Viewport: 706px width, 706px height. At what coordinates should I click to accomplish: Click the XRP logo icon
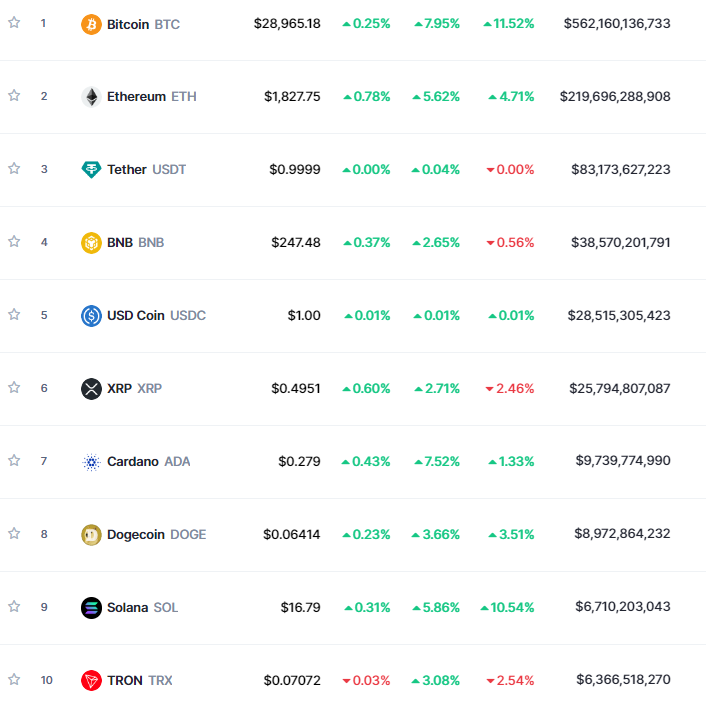(x=91, y=388)
